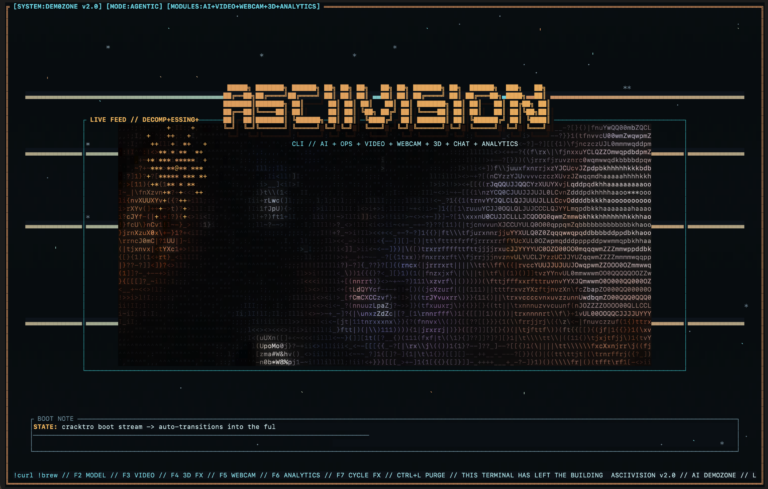The width and height of the screenshot is (768, 489).
Task: Click the large ASCIIVISION block logo
Action: pos(386,106)
